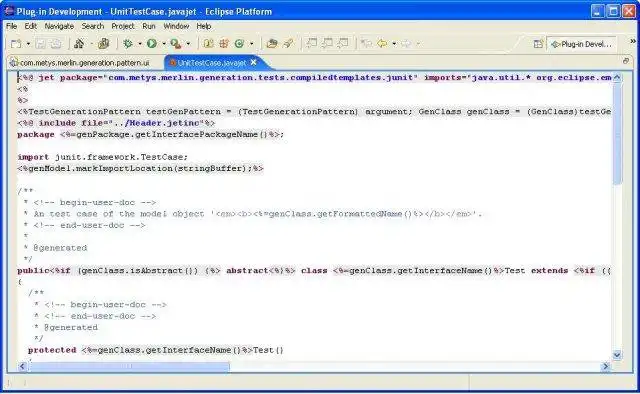Click the line 'import junit.framework.TestCase;'
Screen dimensions: 640x394
click(x=102, y=157)
